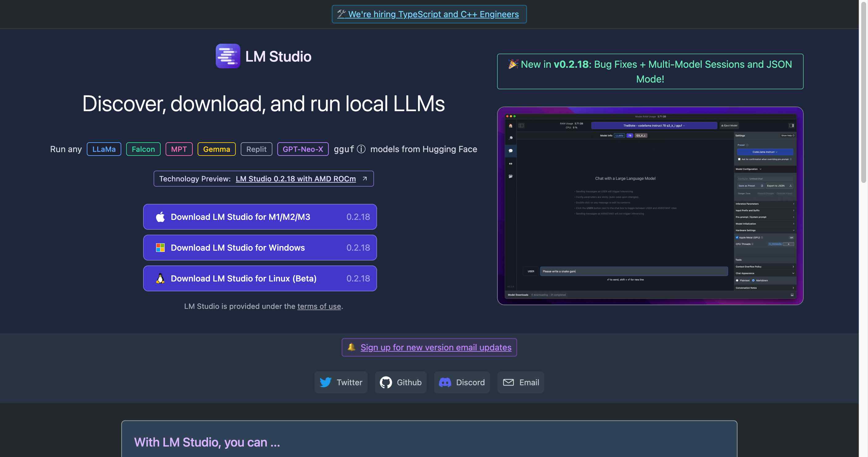Viewport: 868px width, 457px height.
Task: Click the 'With LM Studio, you can ...' heading
Action: [207, 442]
